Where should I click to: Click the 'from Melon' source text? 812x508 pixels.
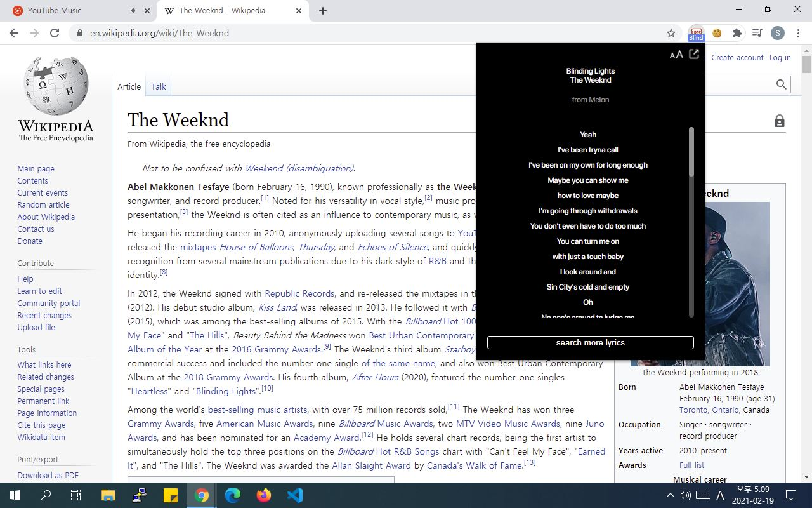pos(590,100)
